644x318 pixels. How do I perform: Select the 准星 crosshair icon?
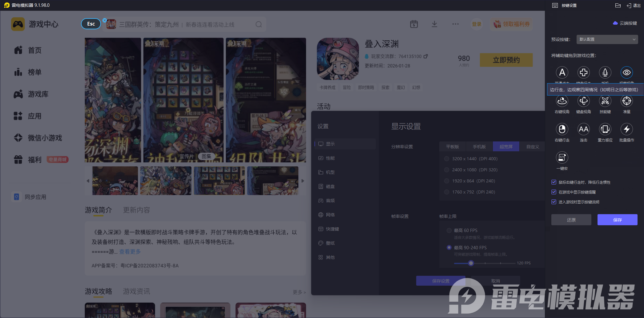click(x=627, y=101)
